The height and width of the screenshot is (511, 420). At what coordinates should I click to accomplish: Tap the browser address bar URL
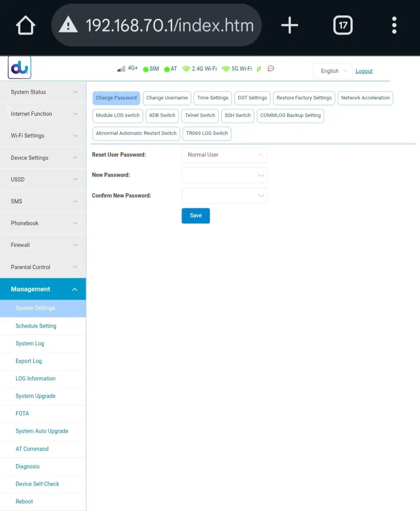[170, 25]
